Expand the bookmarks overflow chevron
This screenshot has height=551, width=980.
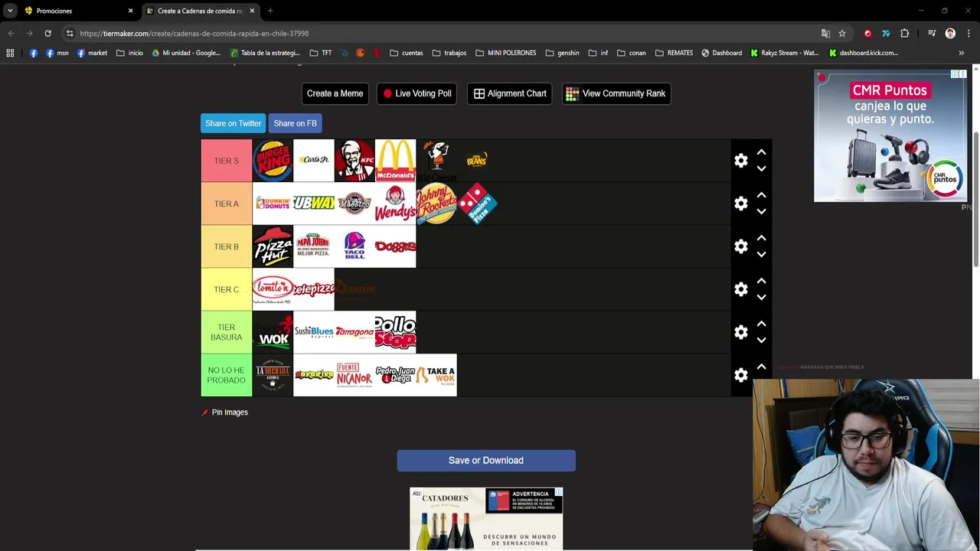point(961,53)
